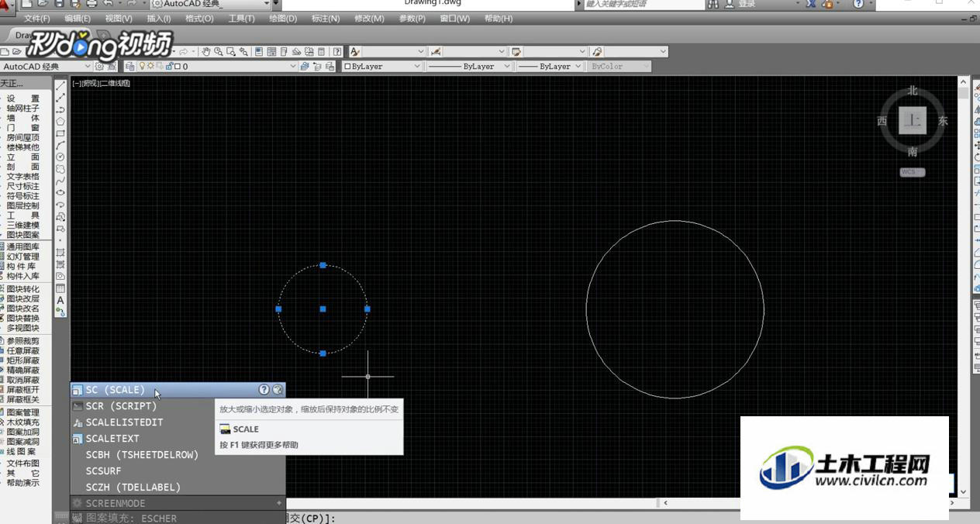Click the 轴网柱子 item in 天正 panel
980x524 pixels.
pos(22,109)
